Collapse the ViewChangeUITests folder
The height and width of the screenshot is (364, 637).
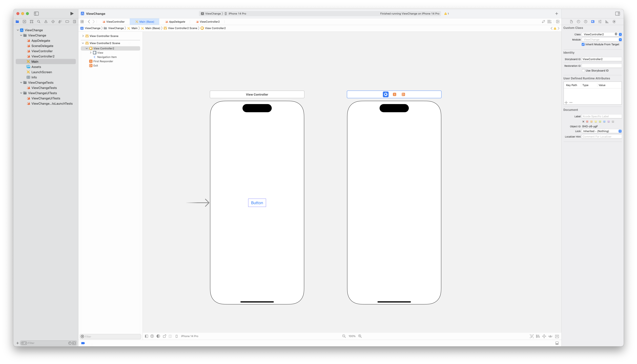coord(21,93)
